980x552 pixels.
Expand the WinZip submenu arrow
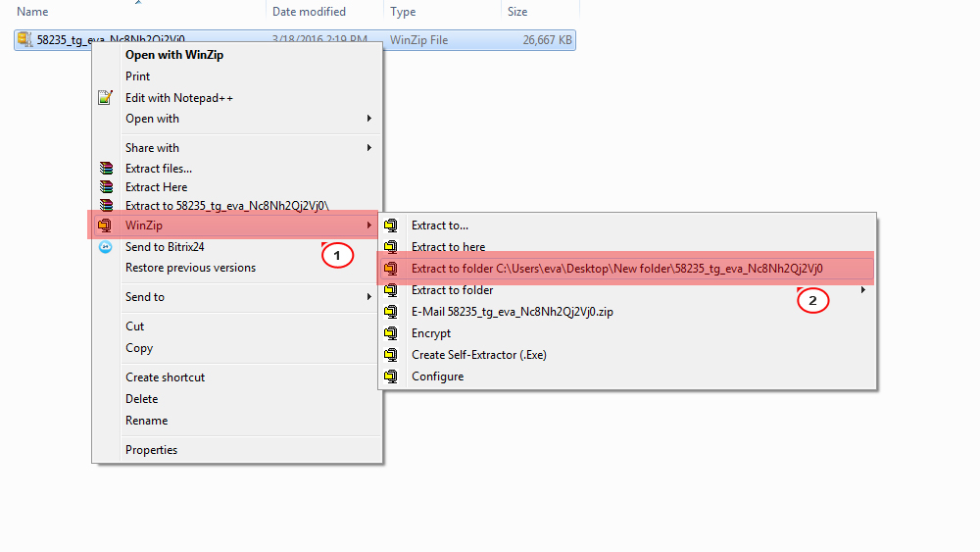(x=369, y=226)
